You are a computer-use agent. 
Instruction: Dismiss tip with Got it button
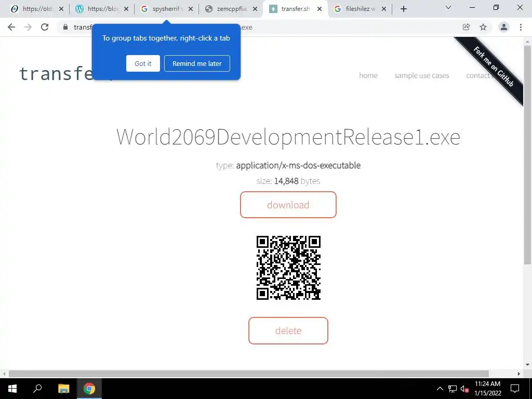tap(143, 63)
